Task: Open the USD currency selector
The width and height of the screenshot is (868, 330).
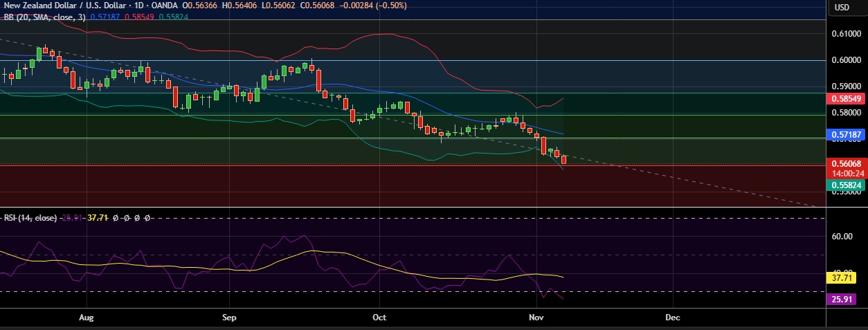Action: click(842, 8)
